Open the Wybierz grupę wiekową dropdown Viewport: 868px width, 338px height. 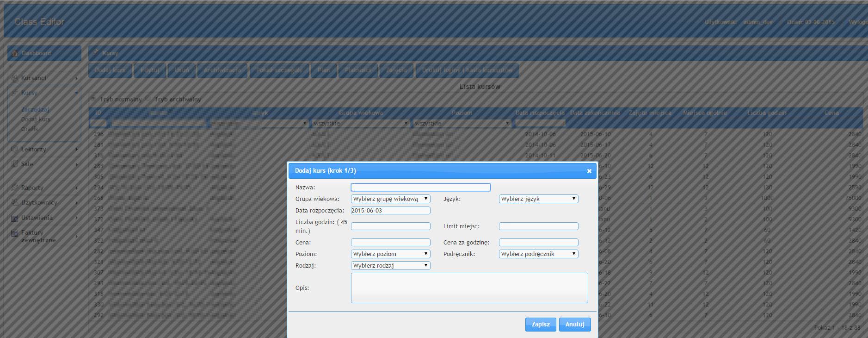[390, 199]
